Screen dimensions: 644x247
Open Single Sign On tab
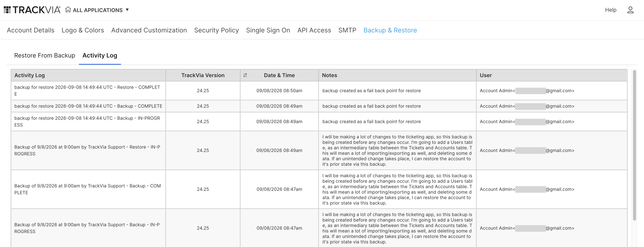point(268,30)
